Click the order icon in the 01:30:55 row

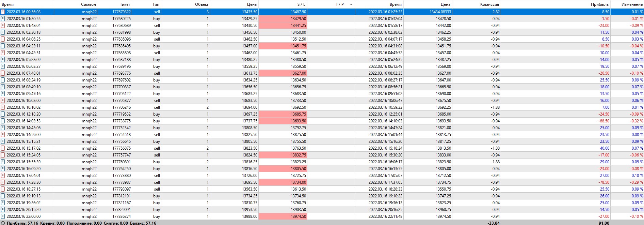[3, 19]
